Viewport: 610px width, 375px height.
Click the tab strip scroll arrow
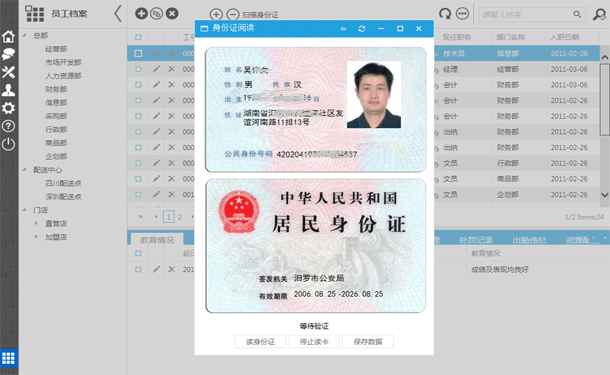coord(605,238)
